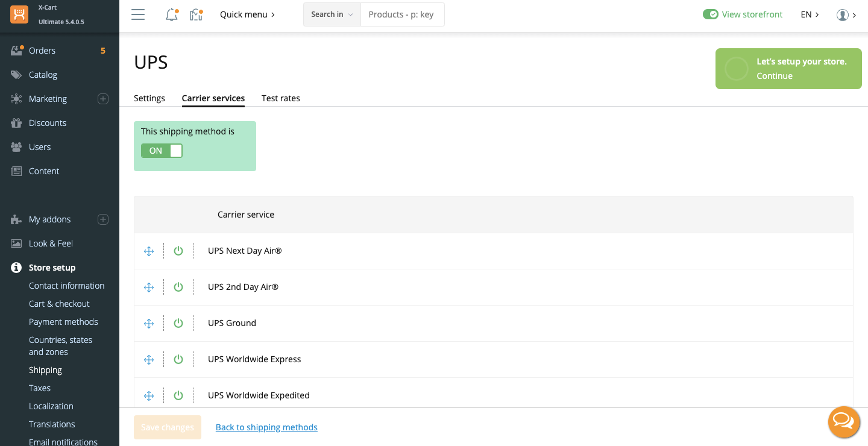The image size is (868, 446).
Task: Click the Back to shipping methods link
Action: point(266,427)
